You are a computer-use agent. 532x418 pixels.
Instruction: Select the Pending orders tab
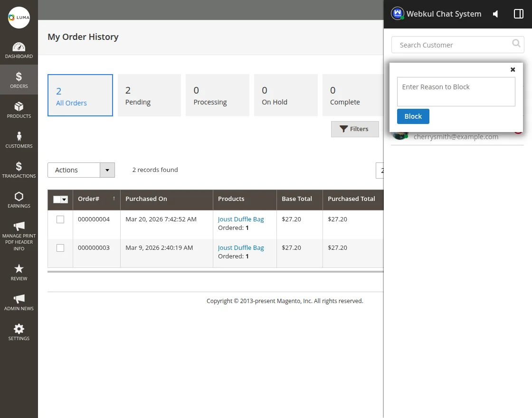click(149, 95)
